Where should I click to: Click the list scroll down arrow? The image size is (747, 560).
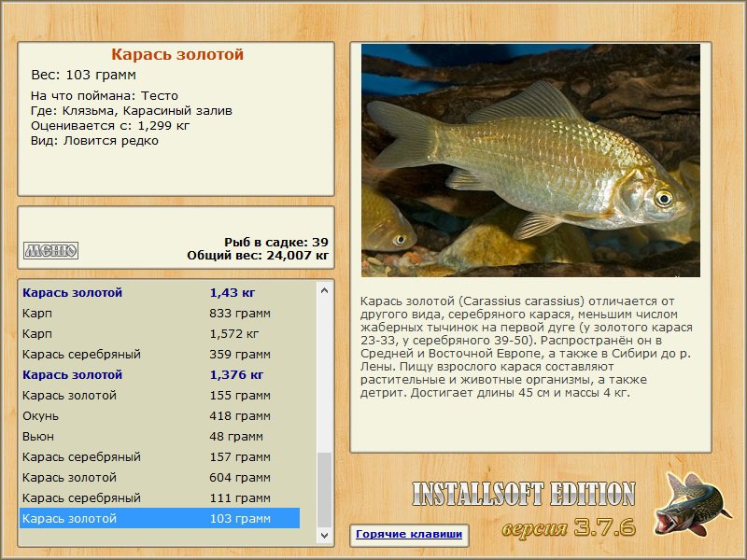pyautogui.click(x=324, y=535)
